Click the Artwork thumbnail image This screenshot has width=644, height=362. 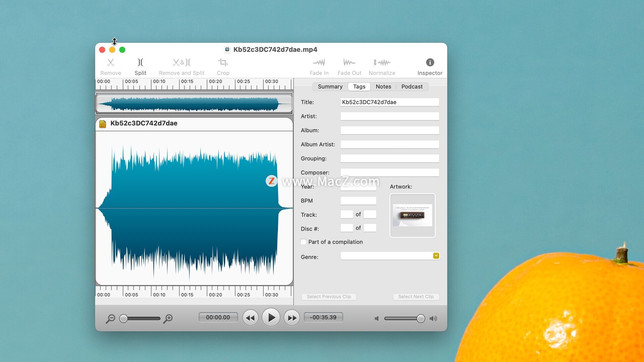point(412,216)
